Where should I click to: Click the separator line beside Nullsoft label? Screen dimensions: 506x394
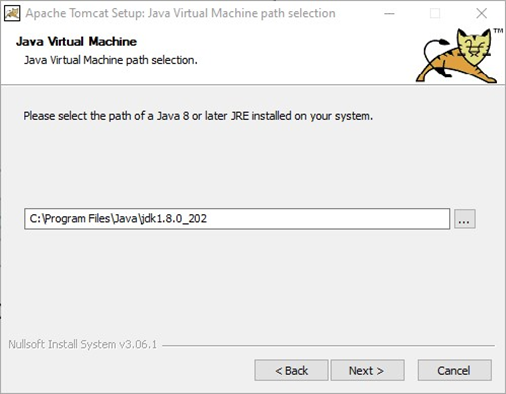coord(328,345)
